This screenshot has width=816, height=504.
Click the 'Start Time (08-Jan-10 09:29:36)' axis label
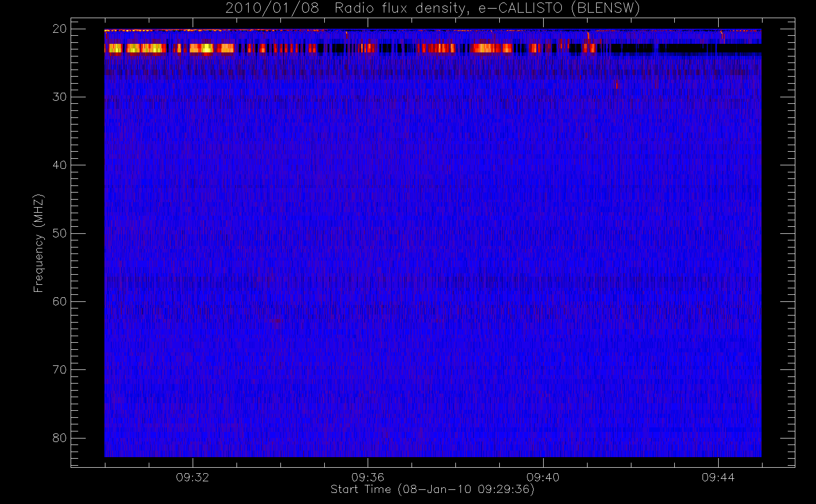click(x=432, y=489)
